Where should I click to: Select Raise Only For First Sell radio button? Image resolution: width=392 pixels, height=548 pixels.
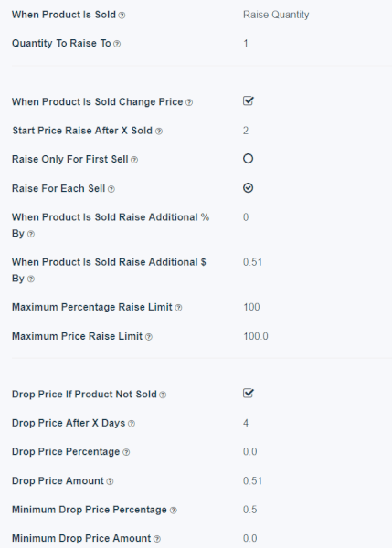248,159
